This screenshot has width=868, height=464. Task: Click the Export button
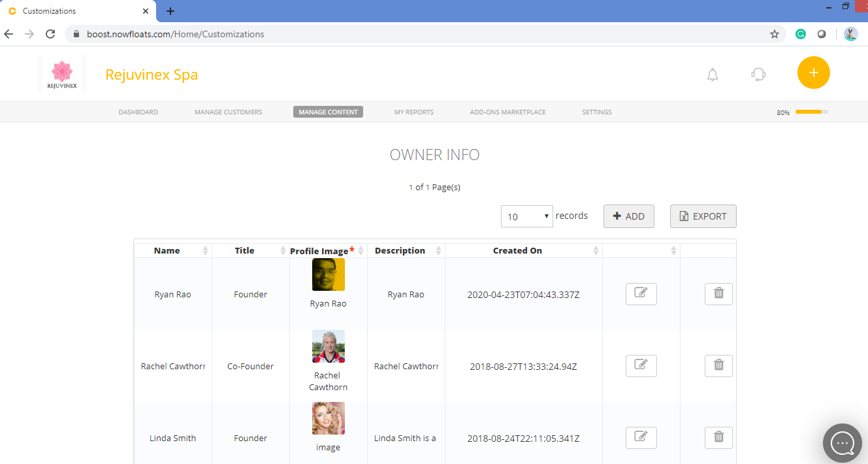click(703, 216)
